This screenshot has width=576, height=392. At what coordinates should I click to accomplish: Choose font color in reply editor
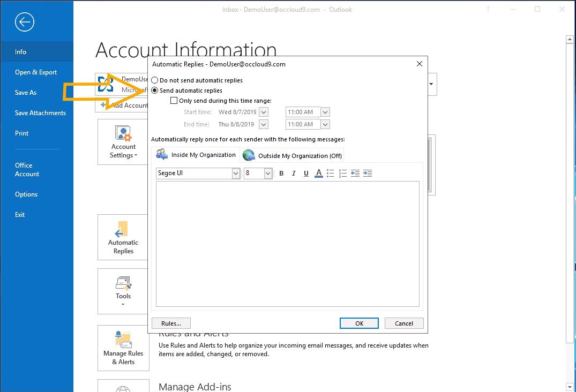coord(319,174)
